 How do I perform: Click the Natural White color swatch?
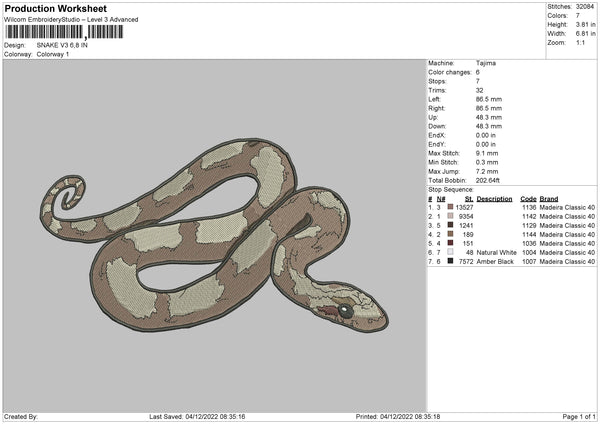click(450, 252)
